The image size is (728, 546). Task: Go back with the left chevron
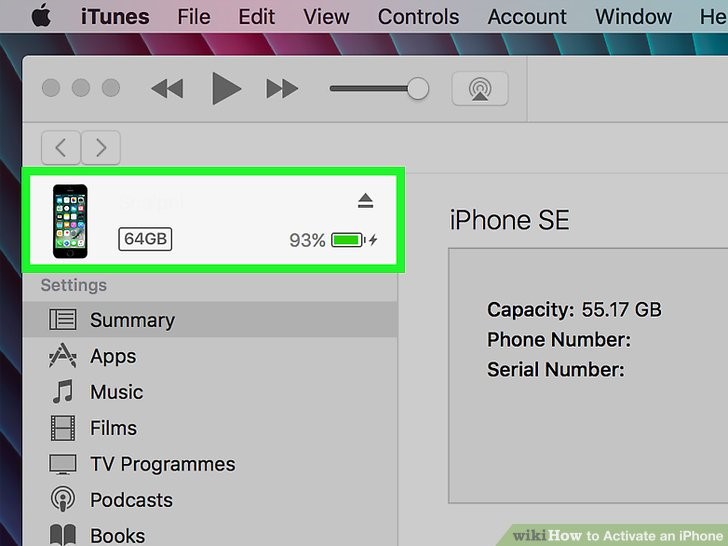(61, 148)
